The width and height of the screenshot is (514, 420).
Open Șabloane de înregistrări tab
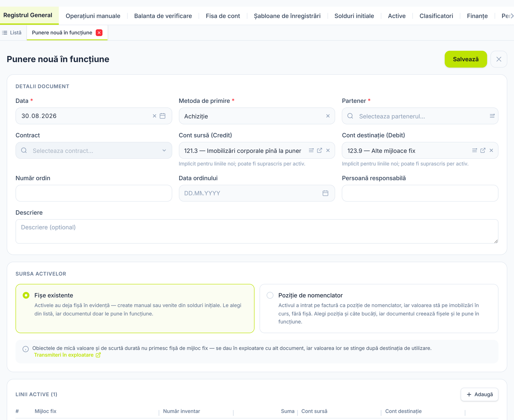(287, 16)
